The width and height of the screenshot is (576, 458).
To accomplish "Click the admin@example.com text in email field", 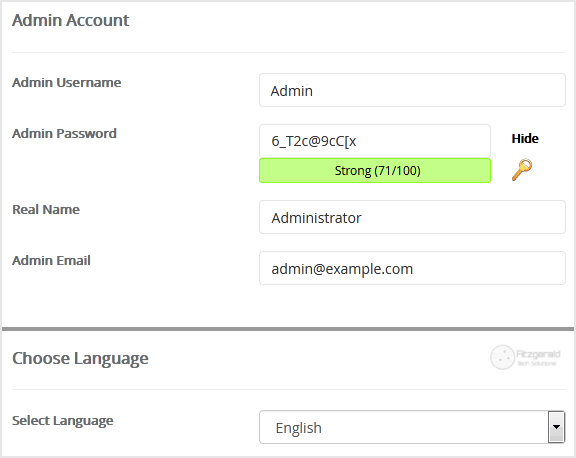I will coord(342,269).
